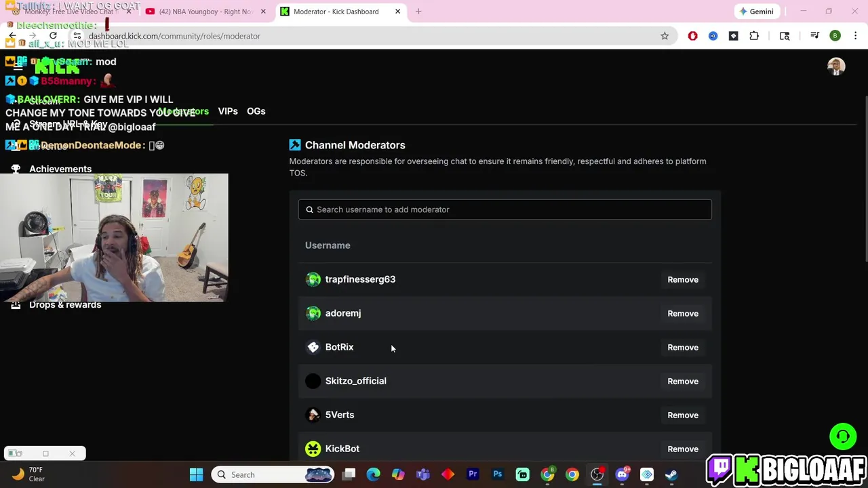
Task: Open the Extensions puzzle piece menu
Action: tap(754, 36)
